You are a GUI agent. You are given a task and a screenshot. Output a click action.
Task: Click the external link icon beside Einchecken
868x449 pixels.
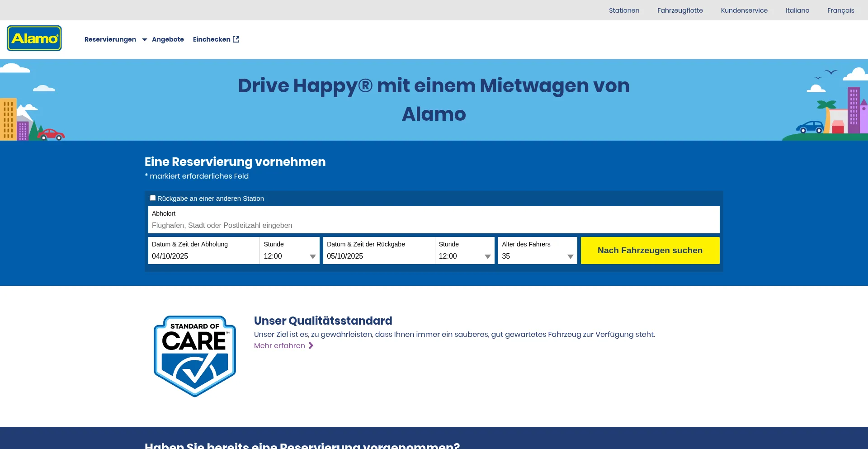236,39
